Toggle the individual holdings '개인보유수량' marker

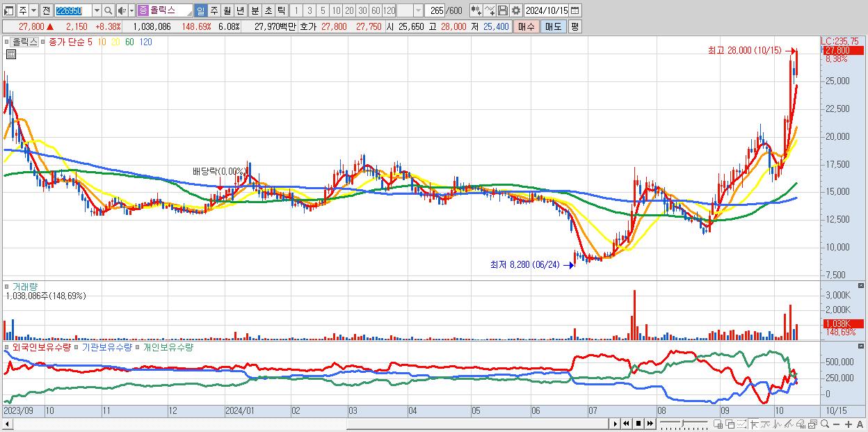click(x=138, y=346)
